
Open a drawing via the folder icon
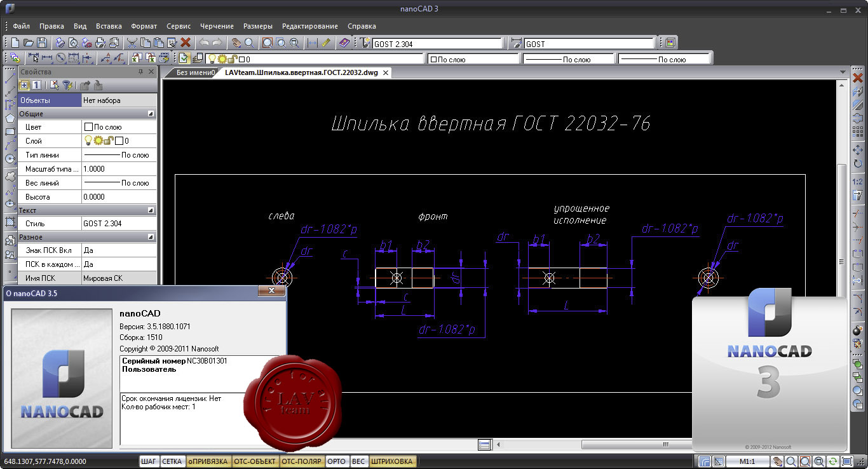(x=29, y=43)
